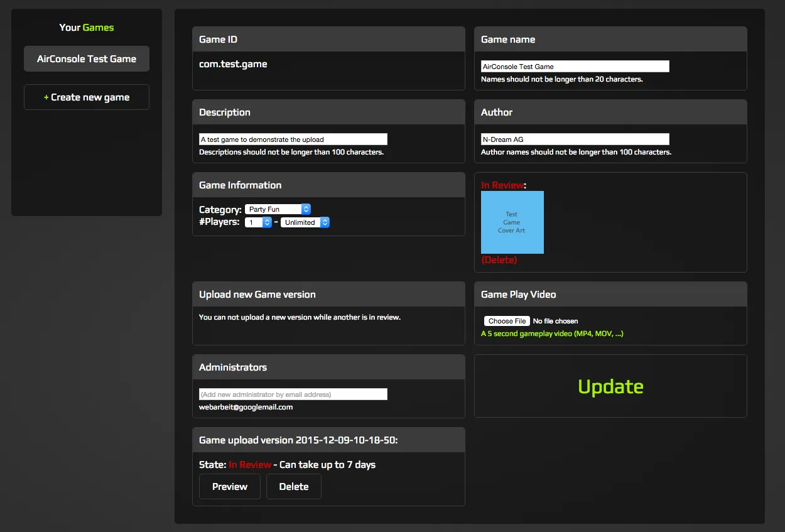Click the In Review state text

(x=250, y=465)
